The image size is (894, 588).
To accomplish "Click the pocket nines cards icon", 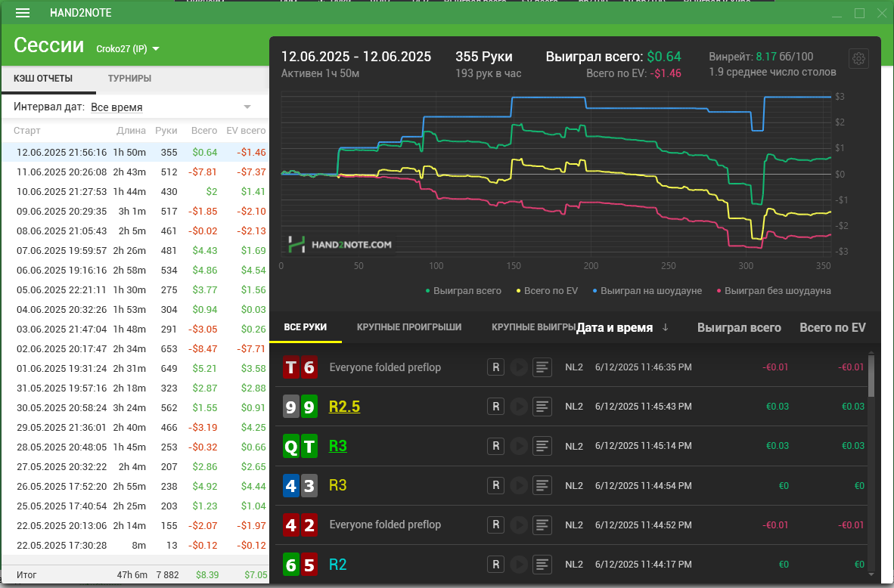I will pos(300,407).
